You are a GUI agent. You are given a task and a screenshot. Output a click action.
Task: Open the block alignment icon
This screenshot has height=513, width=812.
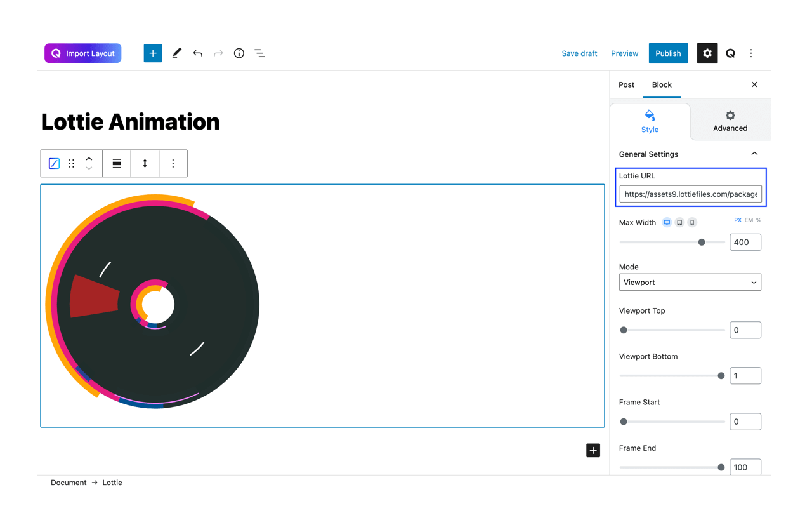[x=117, y=164]
